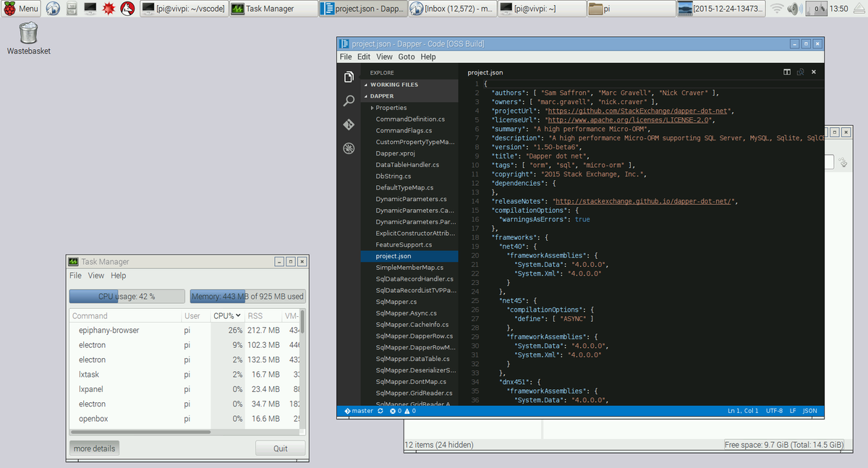Screen dimensions: 868x468
Task: Open Task Manager's File menu
Action: click(75, 276)
